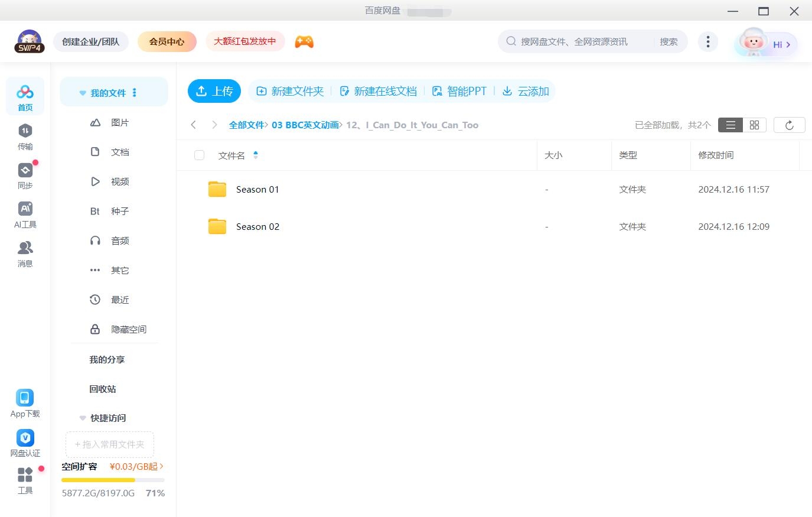Check messages via the 消息 icon
The image size is (812, 517).
point(25,254)
